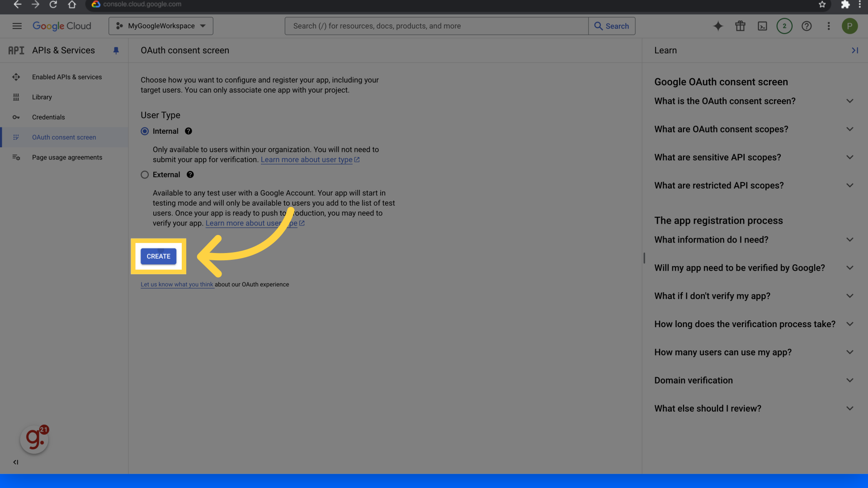Open the MyGoogleWorkspace project selector
868x488 pixels.
click(x=160, y=26)
